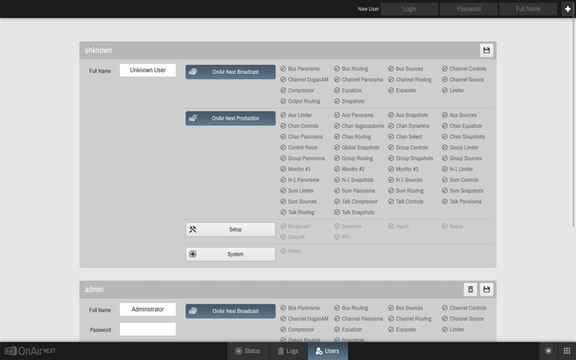Click the New User Login field
Viewport: 576px width, 360px height.
point(409,9)
